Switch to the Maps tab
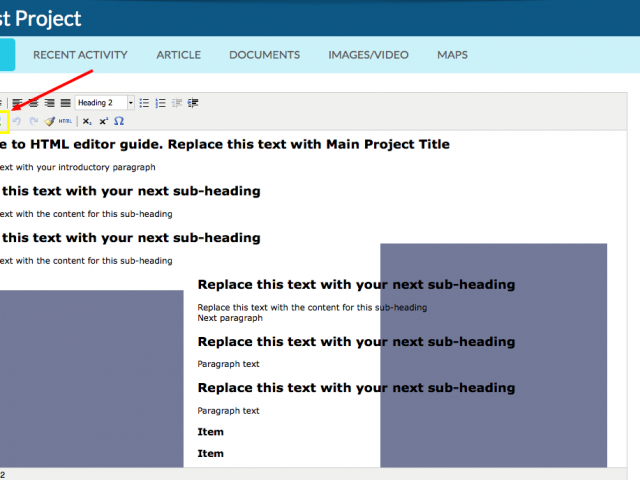The height and width of the screenshot is (480, 640). [452, 55]
